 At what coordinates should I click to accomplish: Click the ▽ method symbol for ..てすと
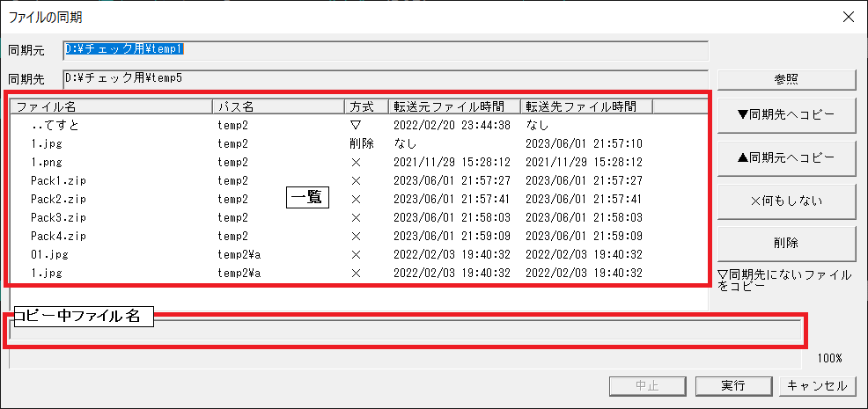(x=356, y=126)
